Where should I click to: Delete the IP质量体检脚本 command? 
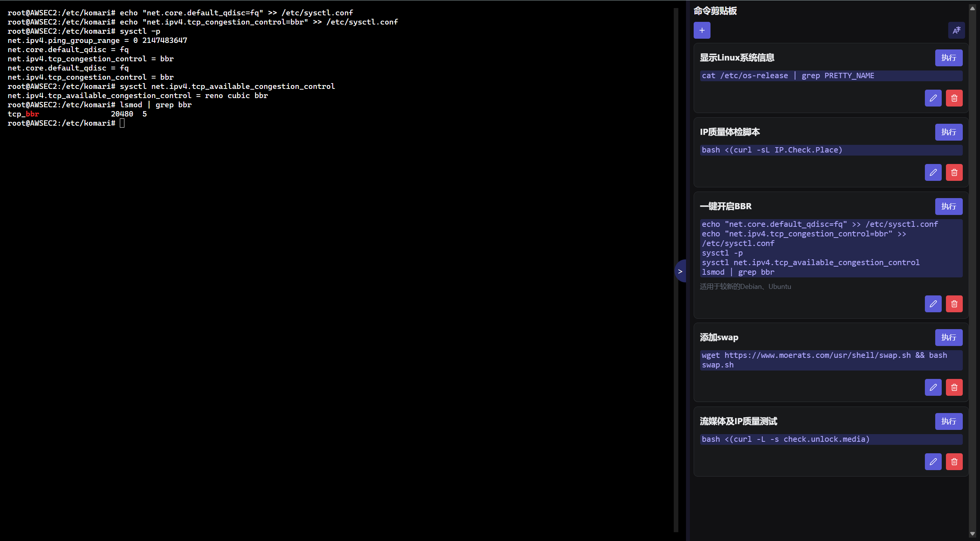(954, 172)
